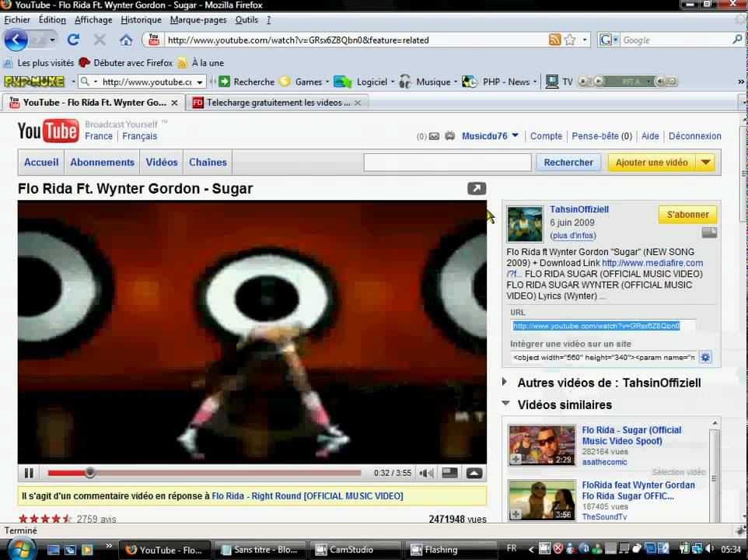Open the address bar history dropdown

[x=585, y=40]
